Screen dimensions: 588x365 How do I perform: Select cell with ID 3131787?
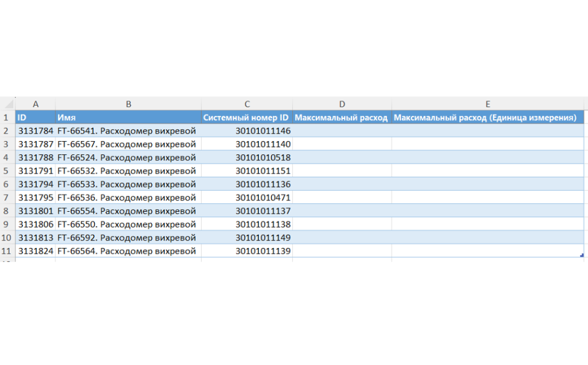click(35, 144)
